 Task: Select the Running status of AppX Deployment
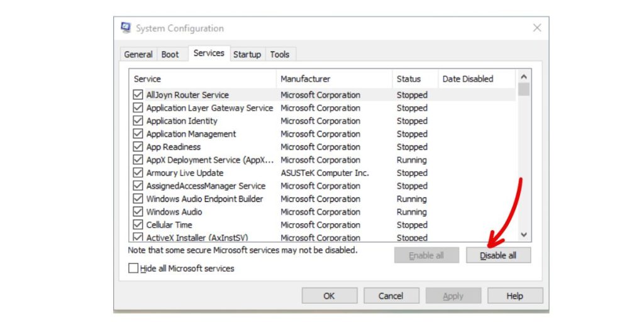pos(411,160)
